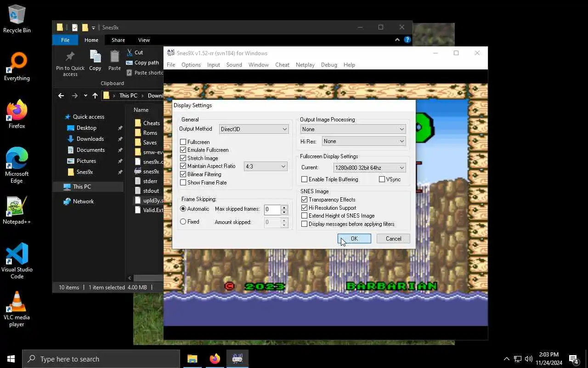Increase Max skipped frames stepper
The image size is (588, 368).
tap(284, 207)
